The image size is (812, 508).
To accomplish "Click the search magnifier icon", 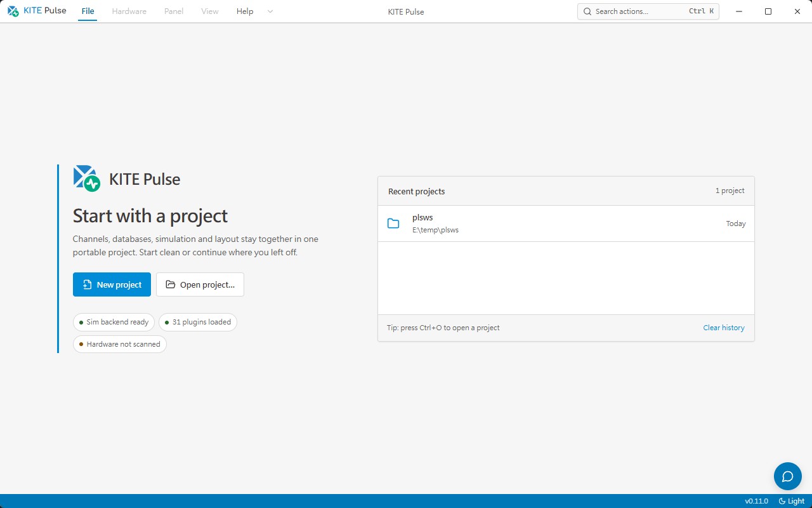I will [x=587, y=11].
